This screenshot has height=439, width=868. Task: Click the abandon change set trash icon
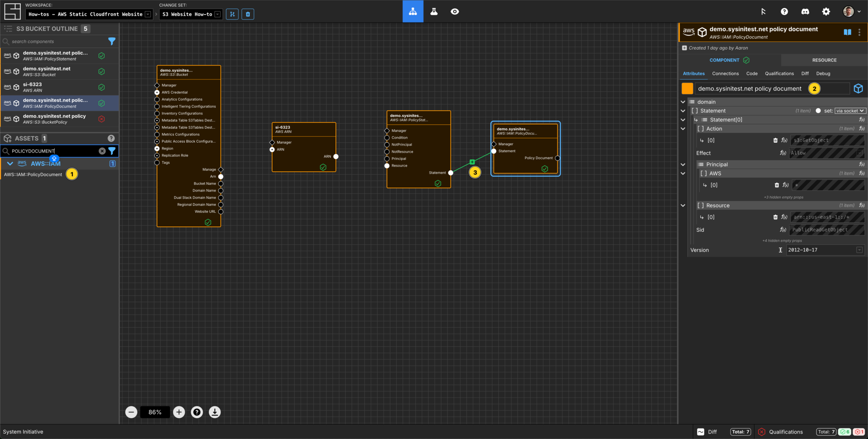point(248,14)
